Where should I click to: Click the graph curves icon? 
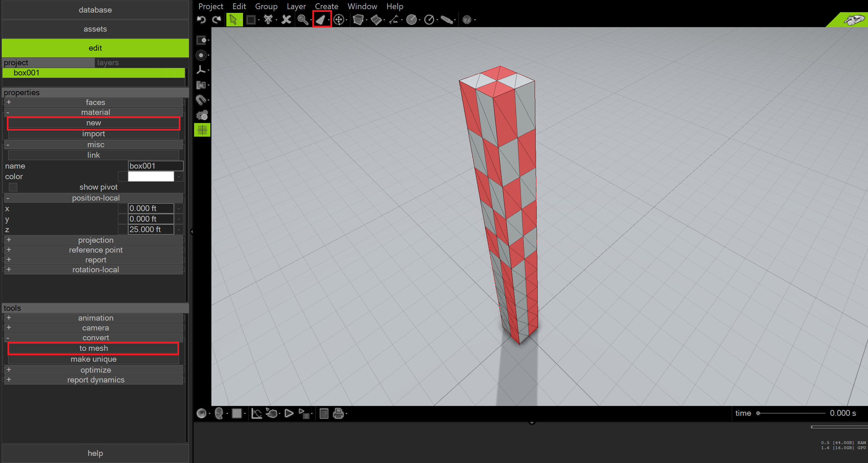(x=256, y=413)
